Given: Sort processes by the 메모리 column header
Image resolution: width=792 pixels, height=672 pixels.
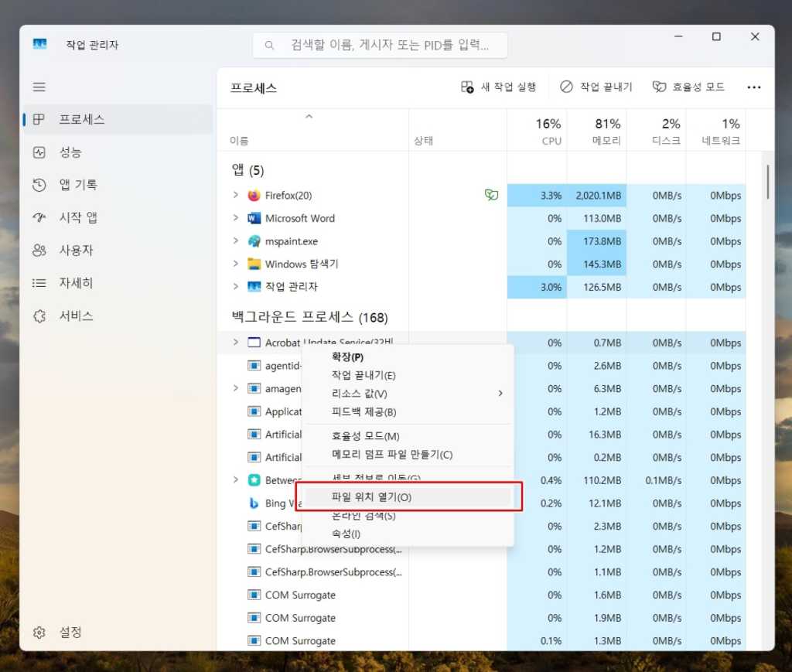Looking at the screenshot, I should click(597, 131).
